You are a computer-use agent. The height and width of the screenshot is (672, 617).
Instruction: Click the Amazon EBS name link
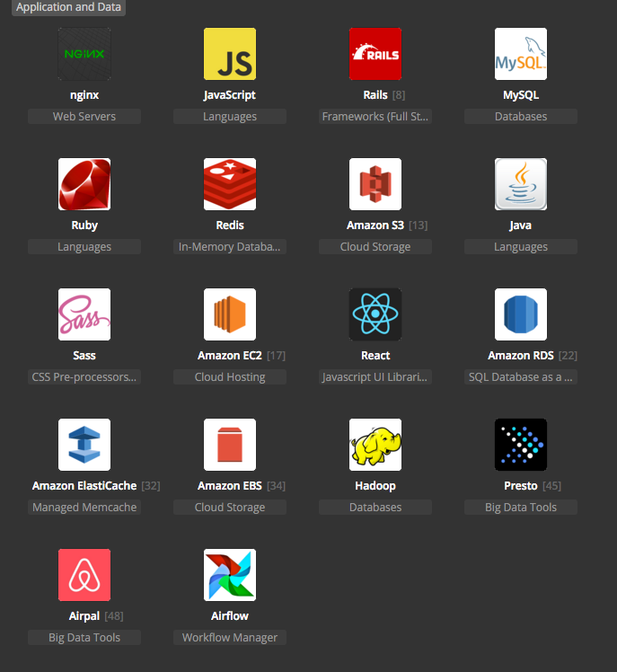tap(230, 486)
